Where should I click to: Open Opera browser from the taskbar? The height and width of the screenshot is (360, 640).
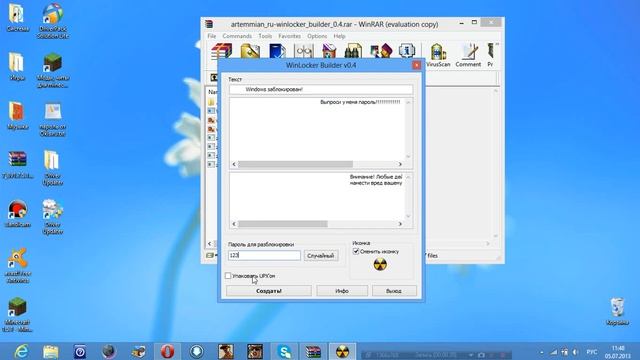tap(167, 351)
